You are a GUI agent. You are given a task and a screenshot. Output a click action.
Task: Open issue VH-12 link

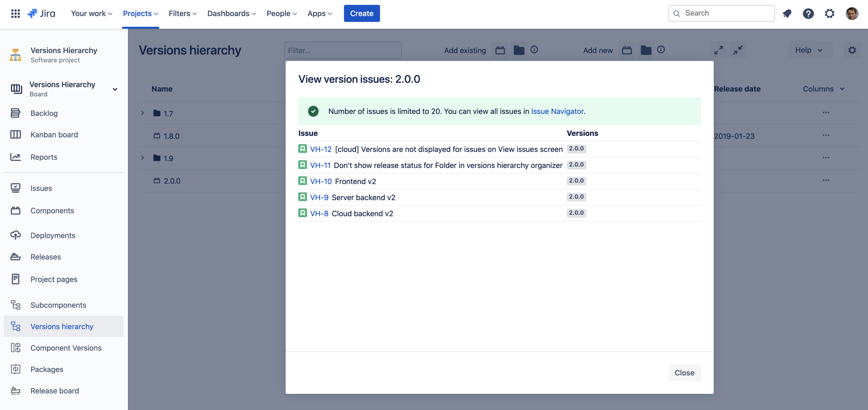[x=321, y=149]
